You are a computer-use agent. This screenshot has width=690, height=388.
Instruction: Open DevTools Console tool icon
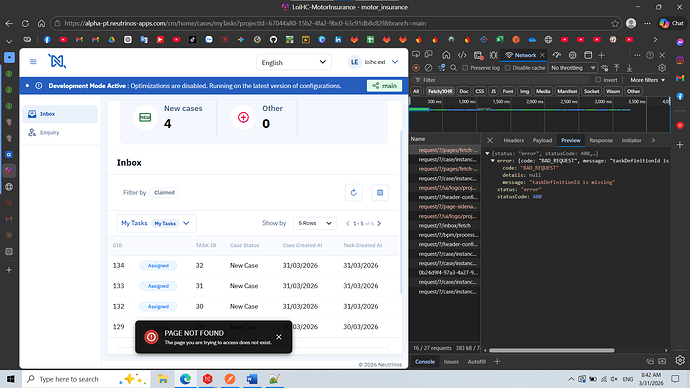pos(478,55)
